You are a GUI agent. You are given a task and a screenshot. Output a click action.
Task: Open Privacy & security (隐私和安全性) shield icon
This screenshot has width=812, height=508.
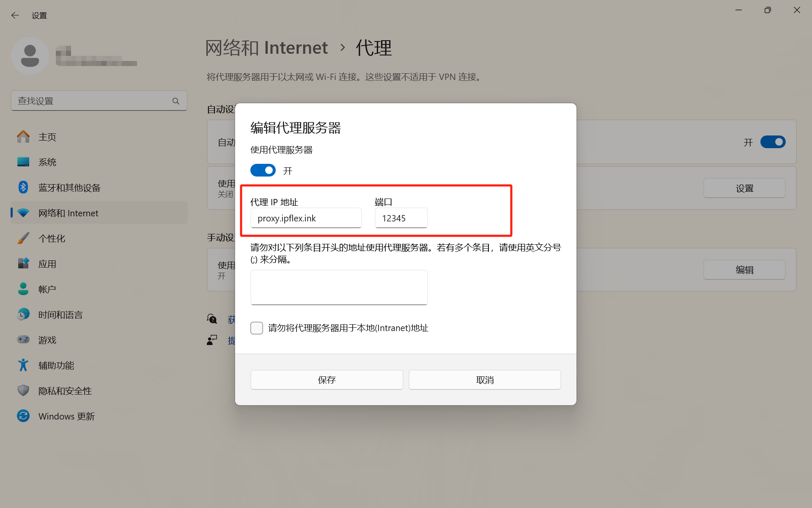tap(23, 391)
